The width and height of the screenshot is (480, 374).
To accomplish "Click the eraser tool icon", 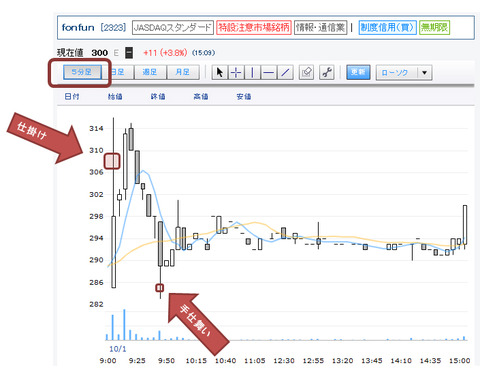I will tap(306, 72).
